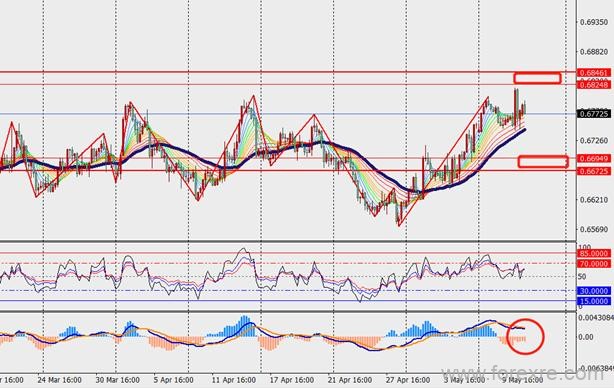Select the 0.66725 support level label
This screenshot has width=614, height=388.
click(594, 171)
